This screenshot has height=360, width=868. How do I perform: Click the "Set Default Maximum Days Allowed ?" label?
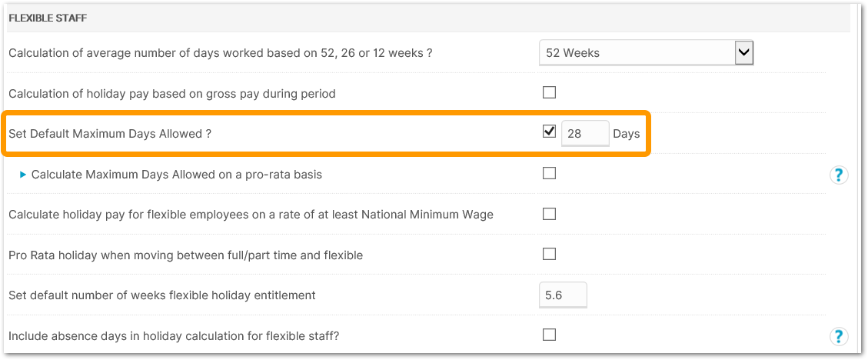click(110, 134)
